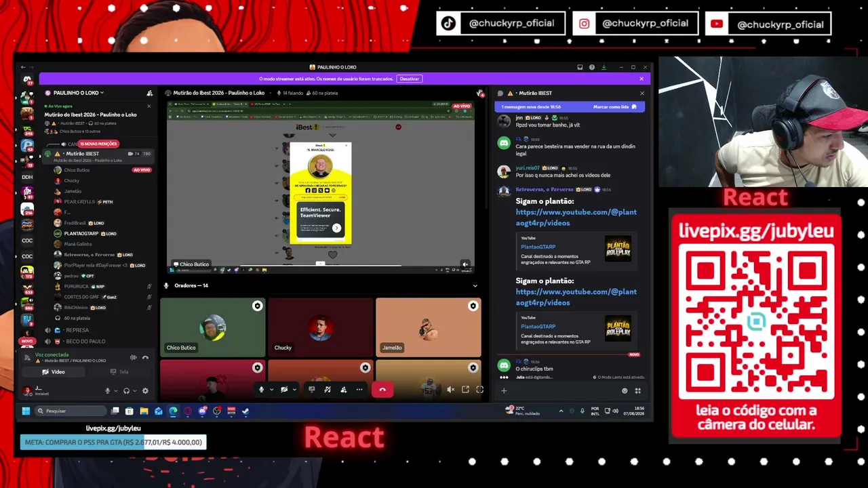Jump to 15 NOVAS MENÇÕES pill

(x=99, y=144)
